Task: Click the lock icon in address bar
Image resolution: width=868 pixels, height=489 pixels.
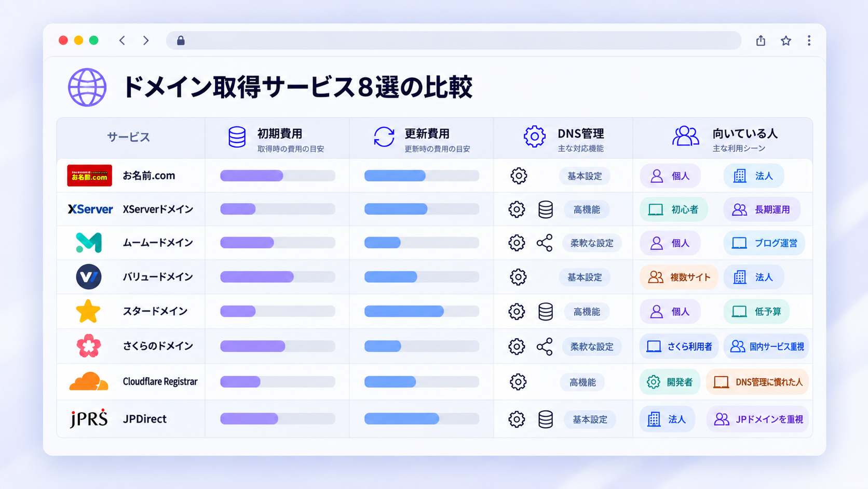Action: (x=181, y=41)
